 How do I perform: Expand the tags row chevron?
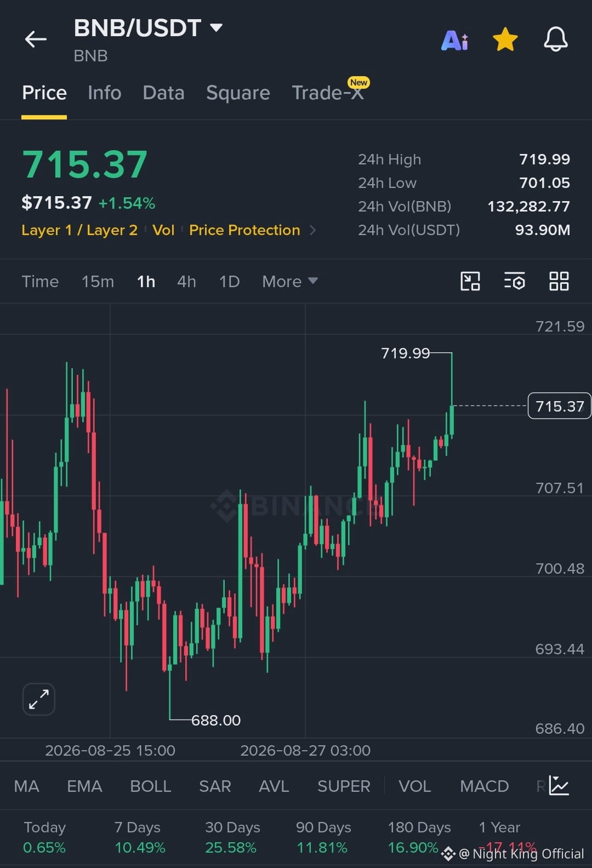[x=313, y=230]
